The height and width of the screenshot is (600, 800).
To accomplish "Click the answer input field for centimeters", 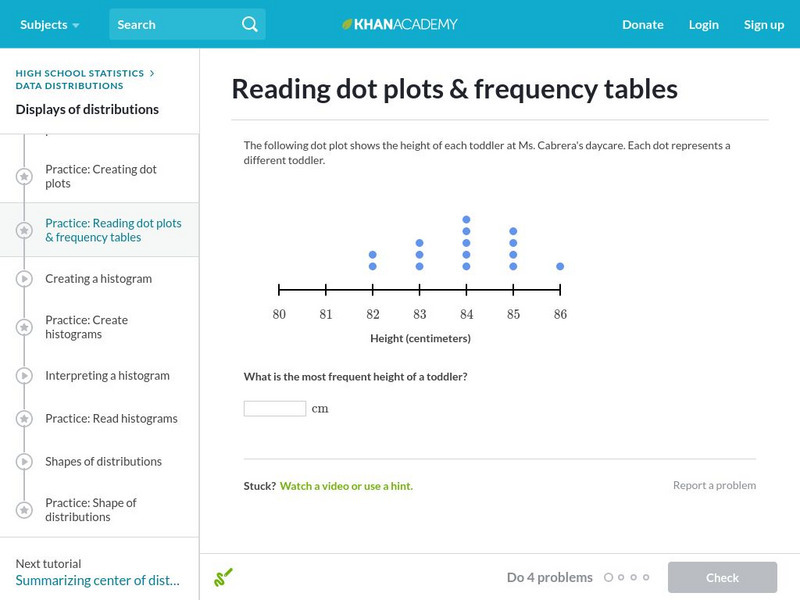I will coord(275,408).
